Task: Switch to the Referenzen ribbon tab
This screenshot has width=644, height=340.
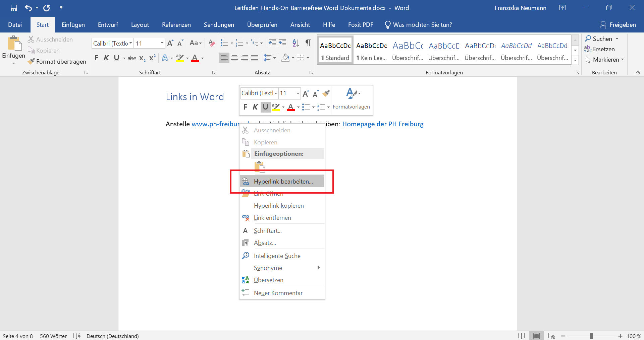Action: coord(176,24)
